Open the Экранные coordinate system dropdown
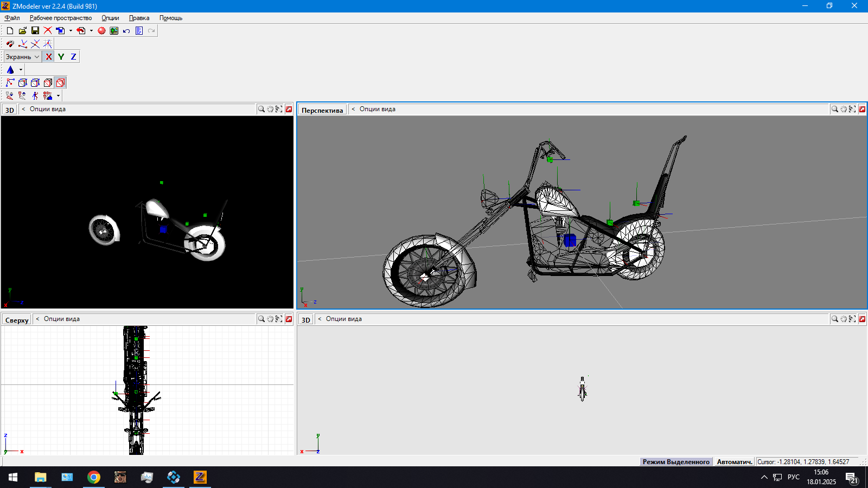The image size is (868, 488). click(x=22, y=57)
